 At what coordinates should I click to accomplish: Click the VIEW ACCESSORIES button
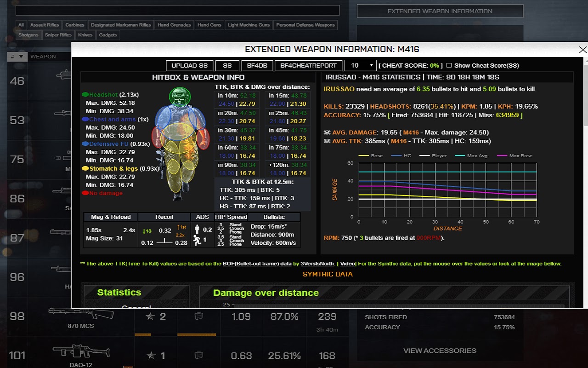440,351
